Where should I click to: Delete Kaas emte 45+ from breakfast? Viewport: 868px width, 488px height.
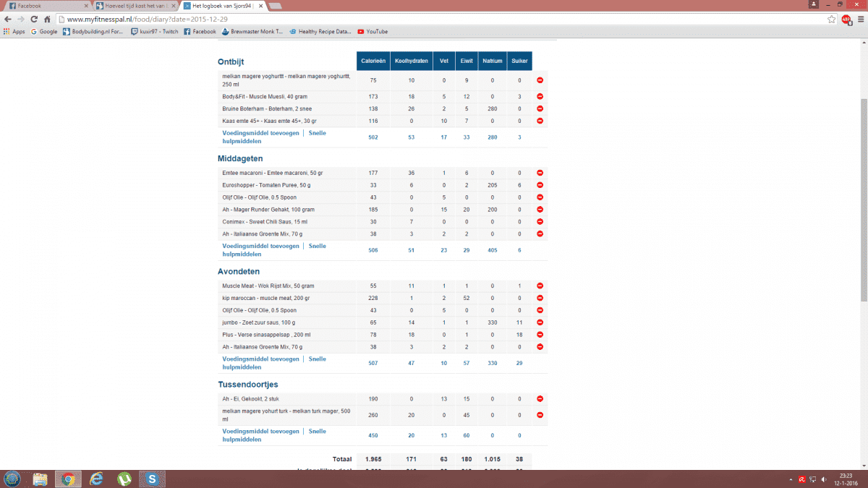point(540,121)
